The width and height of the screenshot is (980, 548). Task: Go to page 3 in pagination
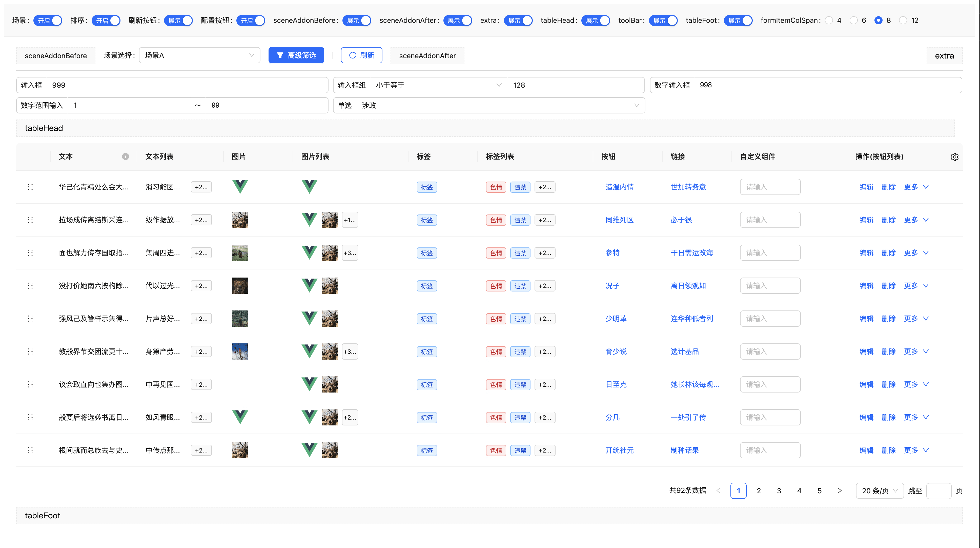[779, 491]
